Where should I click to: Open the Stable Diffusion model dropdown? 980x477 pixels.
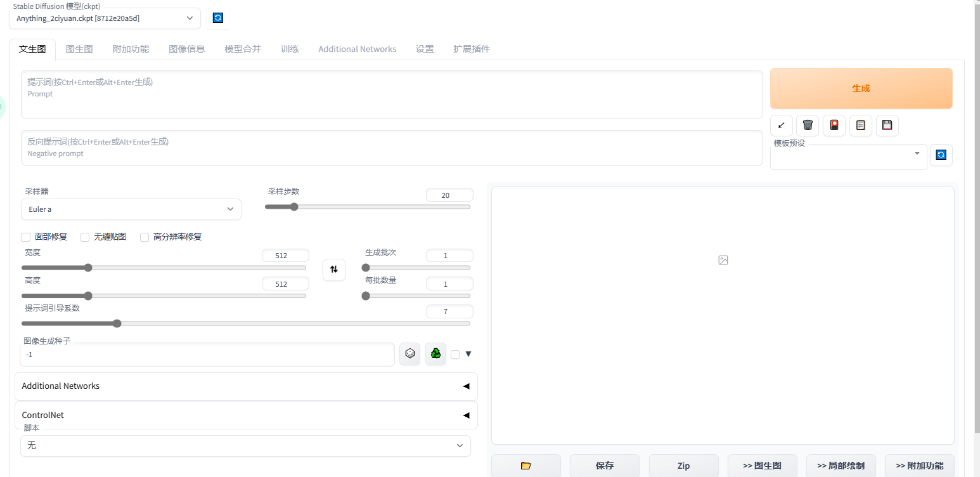click(105, 18)
